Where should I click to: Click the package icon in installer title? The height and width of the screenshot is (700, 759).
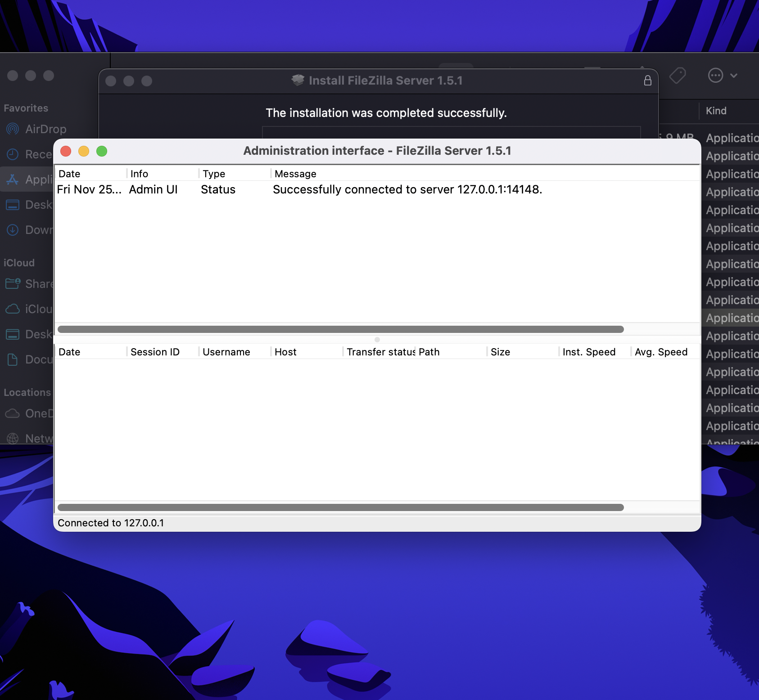coord(298,80)
